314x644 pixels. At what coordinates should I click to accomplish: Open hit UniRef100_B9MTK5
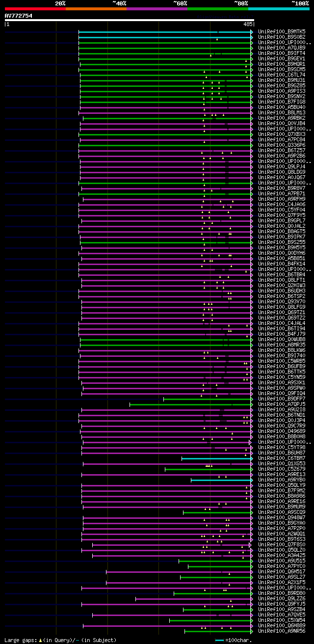pos(282,31)
